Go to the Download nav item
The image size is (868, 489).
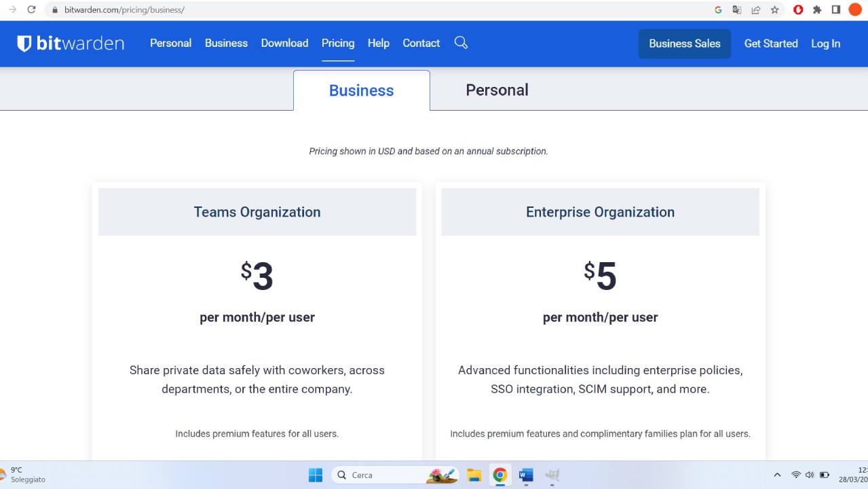(x=284, y=43)
